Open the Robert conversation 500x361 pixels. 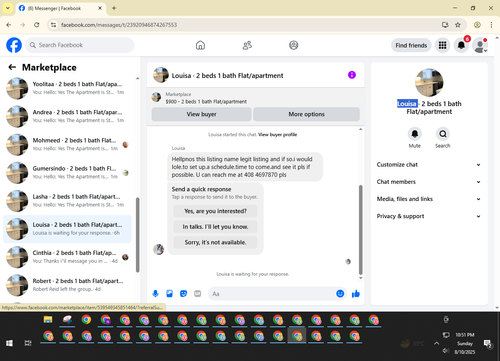click(x=68, y=285)
